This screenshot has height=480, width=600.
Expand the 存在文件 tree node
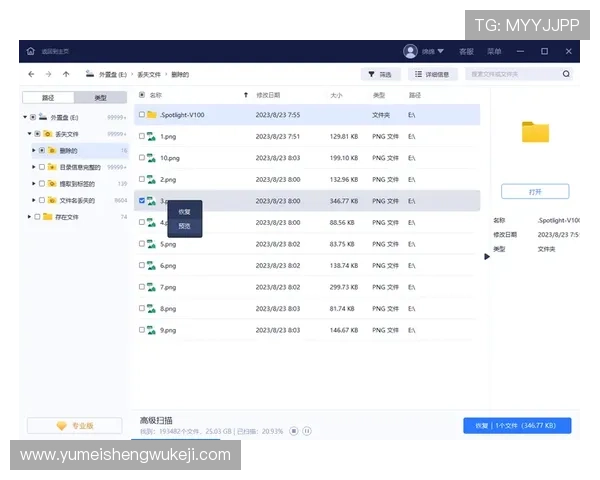[x=27, y=216]
